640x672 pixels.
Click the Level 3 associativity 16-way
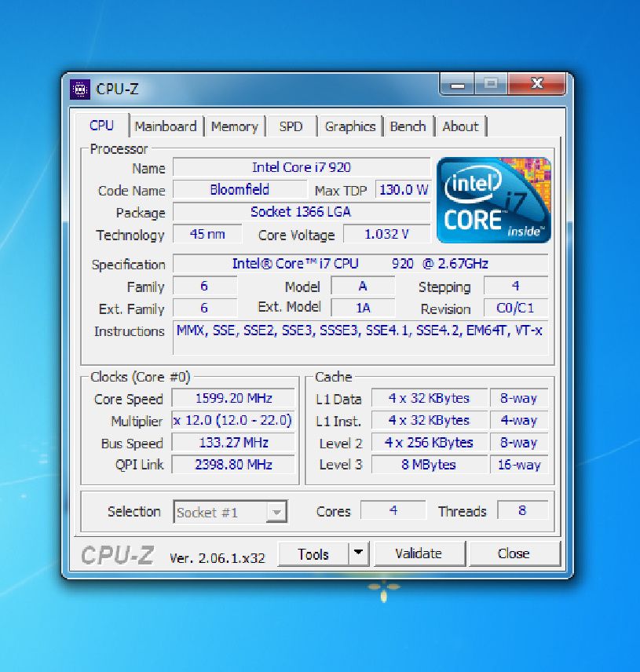click(519, 465)
